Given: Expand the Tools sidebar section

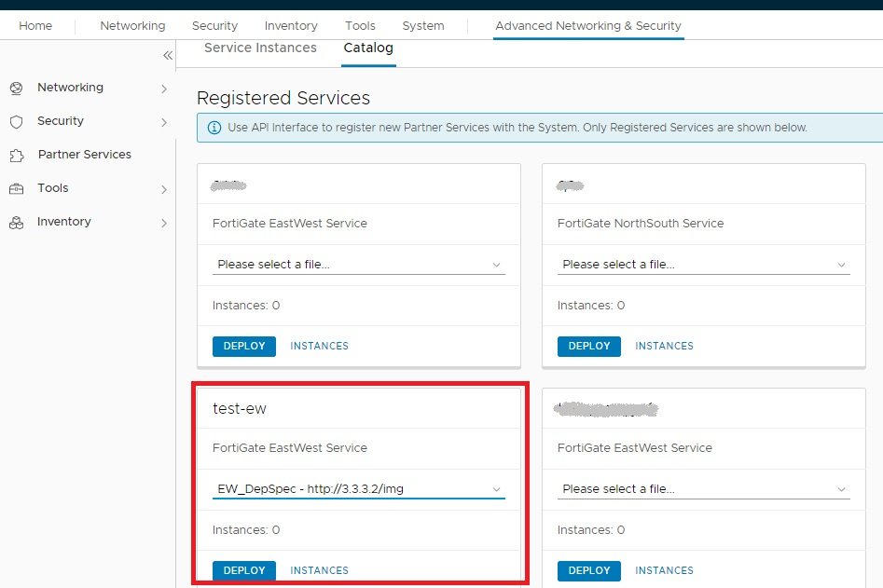Looking at the screenshot, I should tap(164, 189).
